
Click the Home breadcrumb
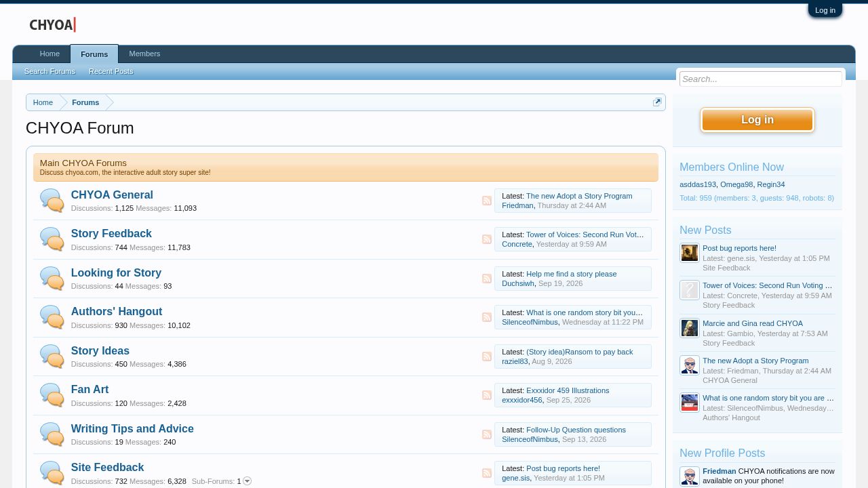[43, 102]
